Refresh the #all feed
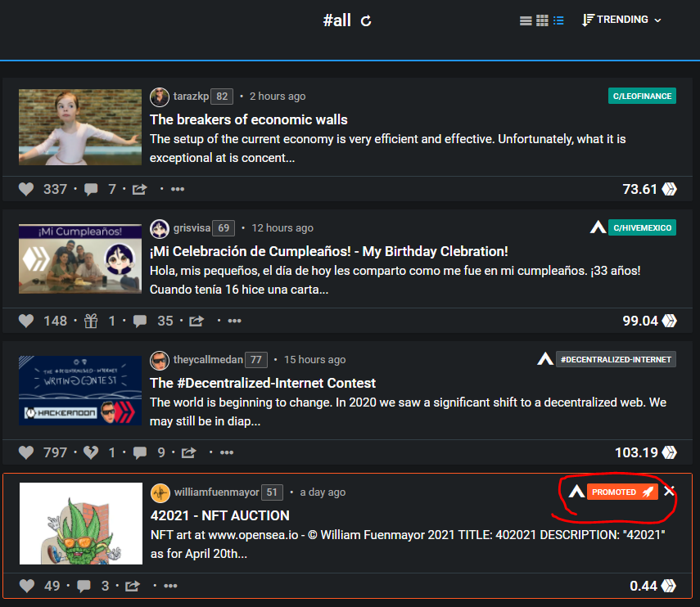 tap(366, 21)
